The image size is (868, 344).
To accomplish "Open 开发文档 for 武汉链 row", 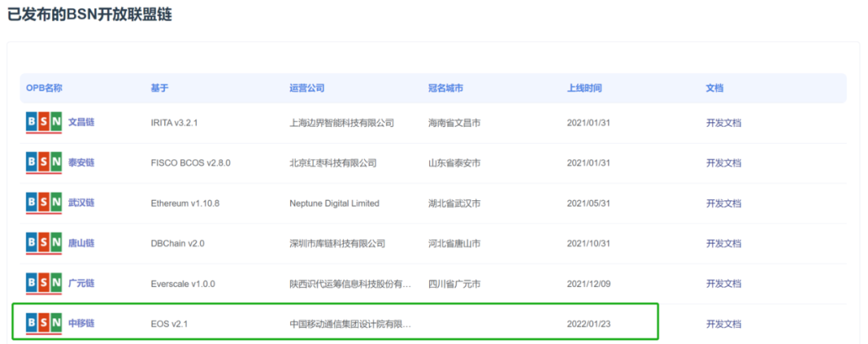I will click(x=723, y=203).
